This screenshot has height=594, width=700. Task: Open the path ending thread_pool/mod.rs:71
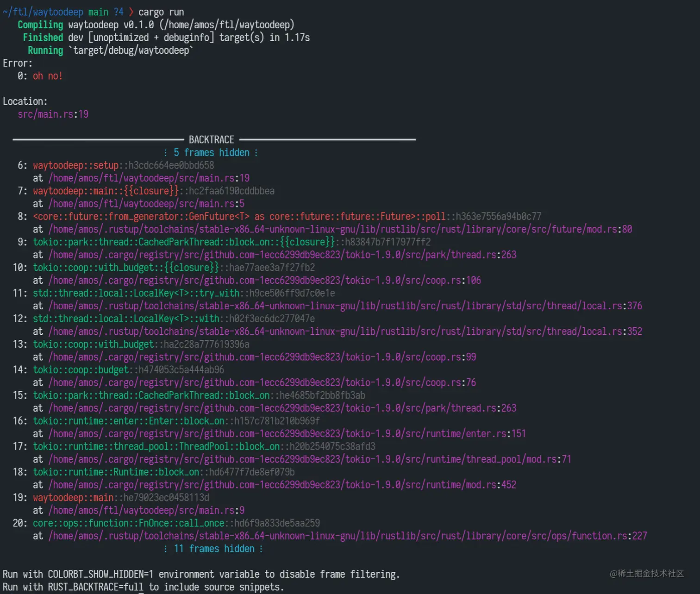point(310,459)
